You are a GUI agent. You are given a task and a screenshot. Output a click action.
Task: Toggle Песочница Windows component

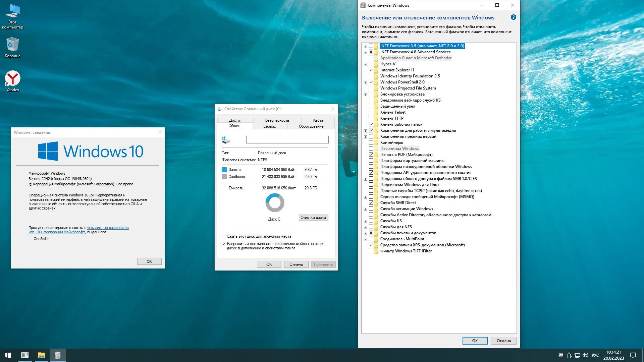click(x=371, y=148)
